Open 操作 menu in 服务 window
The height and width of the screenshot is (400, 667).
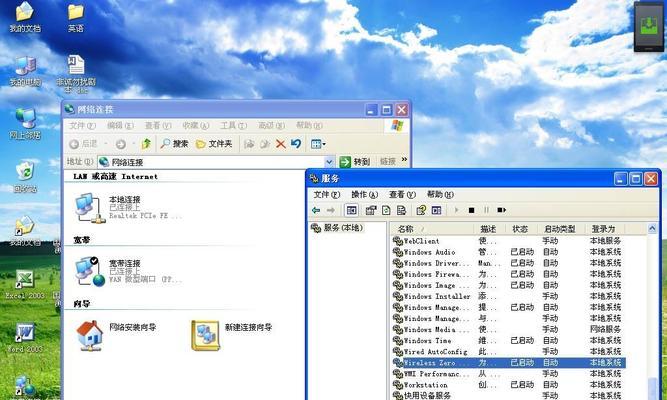(x=365, y=194)
